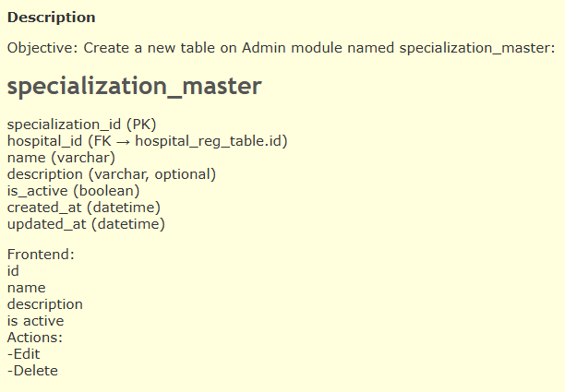Click the -Edit action text
565x392 pixels.
click(24, 354)
